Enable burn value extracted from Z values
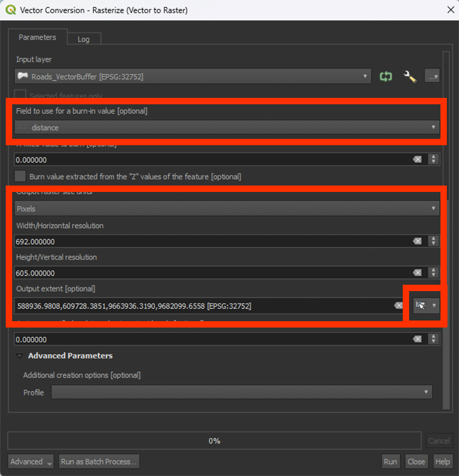The width and height of the screenshot is (459, 476). 21,176
